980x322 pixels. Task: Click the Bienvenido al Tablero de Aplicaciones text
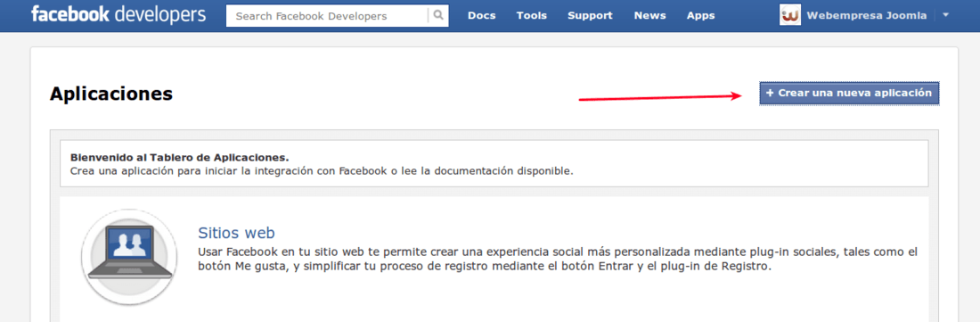(x=179, y=158)
